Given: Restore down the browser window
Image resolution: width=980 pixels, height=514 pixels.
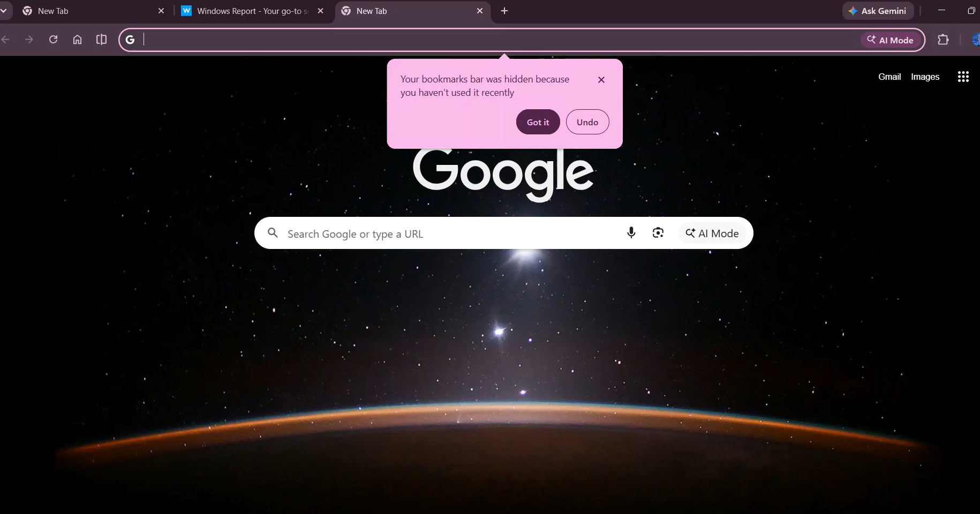Looking at the screenshot, I should coord(971,11).
